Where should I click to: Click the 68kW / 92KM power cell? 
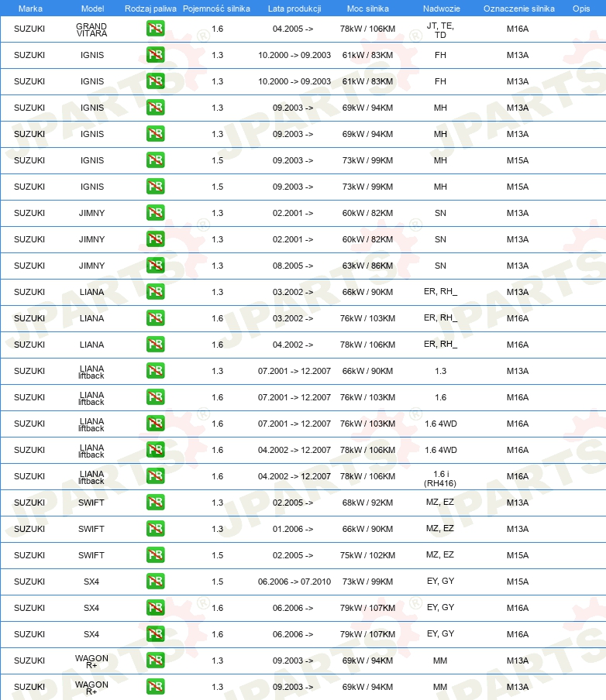[368, 503]
